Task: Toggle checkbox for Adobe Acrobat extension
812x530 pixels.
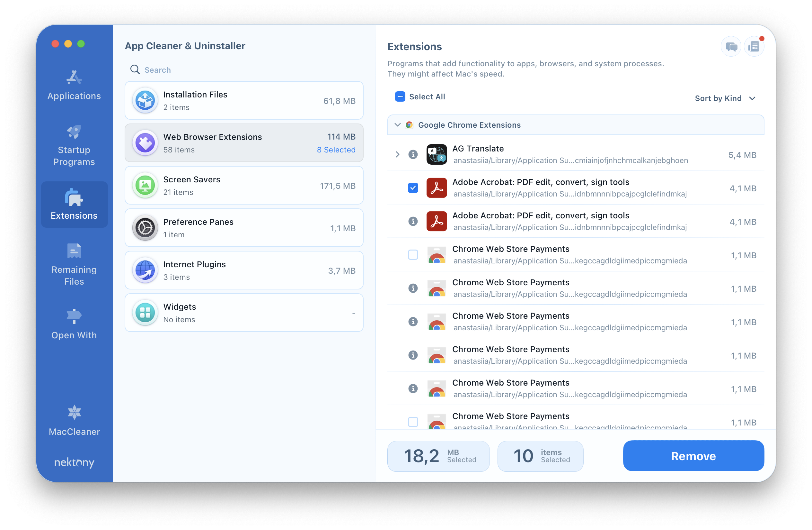Action: tap(413, 188)
